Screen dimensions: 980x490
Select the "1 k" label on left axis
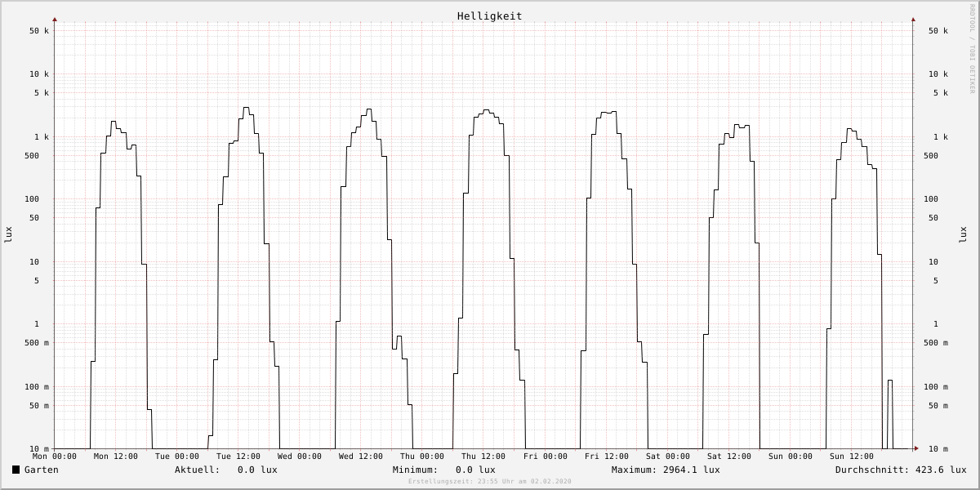coord(42,137)
